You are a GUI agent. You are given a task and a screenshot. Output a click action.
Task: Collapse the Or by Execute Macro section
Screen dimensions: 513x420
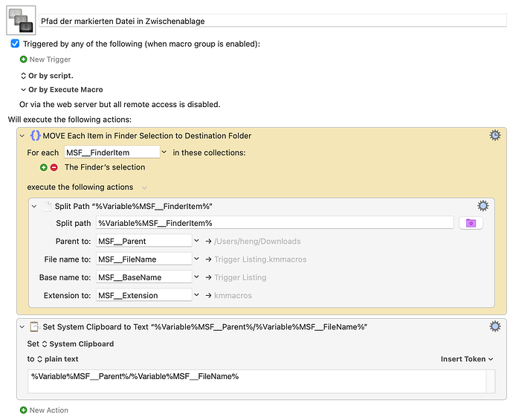pyautogui.click(x=23, y=90)
